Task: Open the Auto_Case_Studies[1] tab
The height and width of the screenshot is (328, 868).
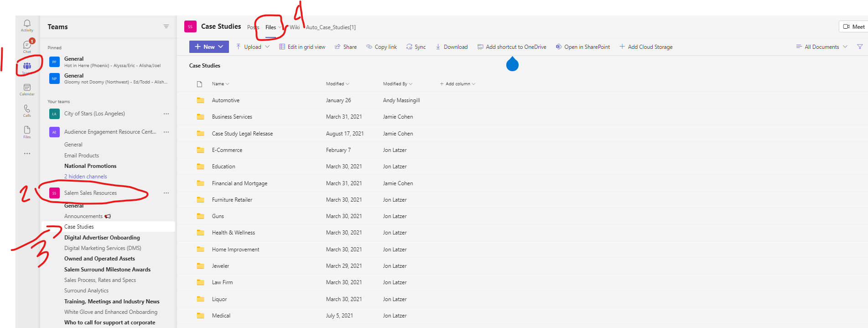Action: pyautogui.click(x=331, y=27)
